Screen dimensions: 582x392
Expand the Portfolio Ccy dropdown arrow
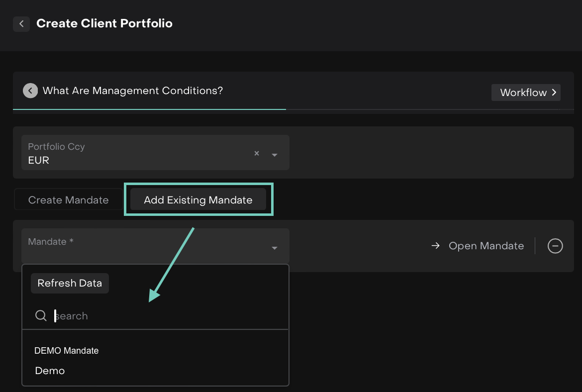(x=274, y=155)
